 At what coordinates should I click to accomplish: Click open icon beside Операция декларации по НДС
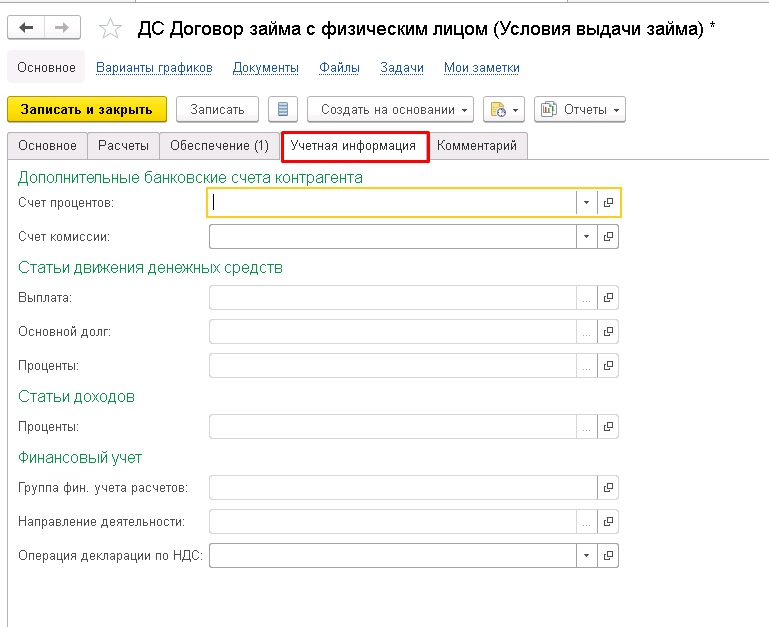point(608,555)
